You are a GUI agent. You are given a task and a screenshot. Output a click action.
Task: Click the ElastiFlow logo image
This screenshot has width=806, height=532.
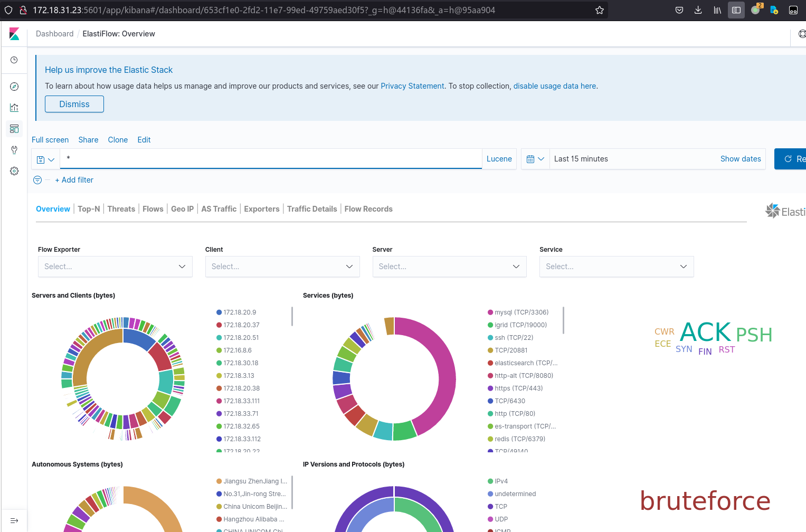click(785, 211)
